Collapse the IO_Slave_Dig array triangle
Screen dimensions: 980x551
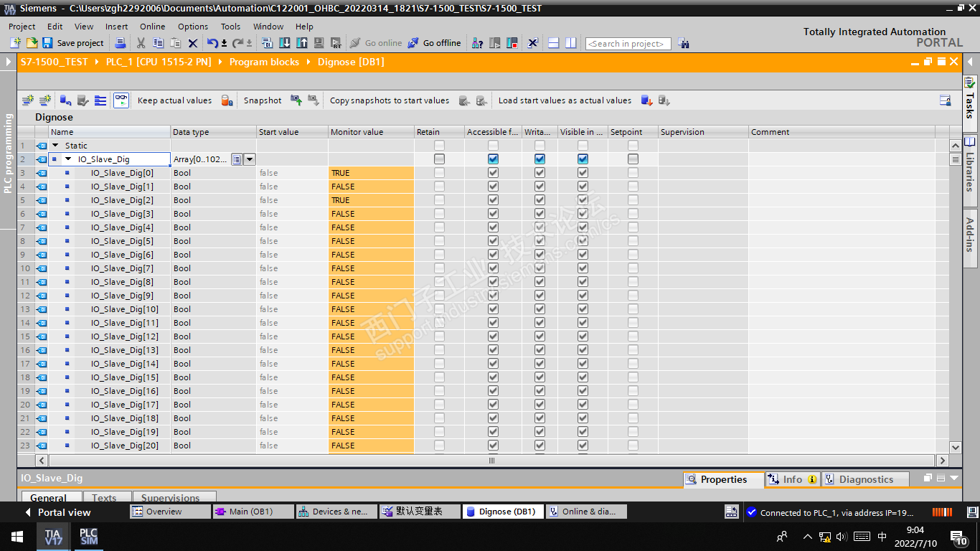[x=68, y=159]
